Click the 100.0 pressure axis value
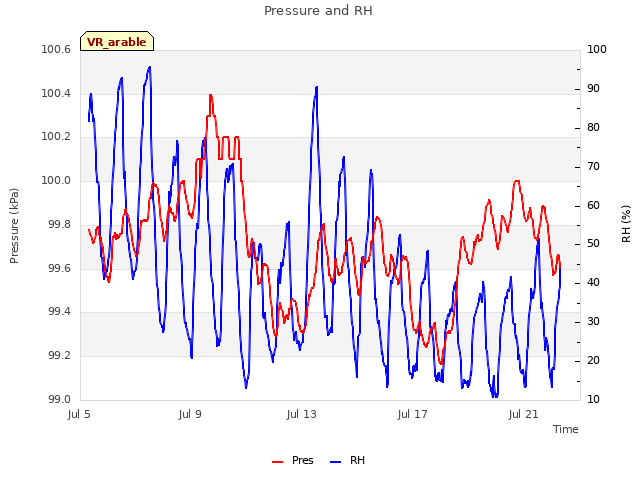640x480 pixels. pyautogui.click(x=56, y=180)
